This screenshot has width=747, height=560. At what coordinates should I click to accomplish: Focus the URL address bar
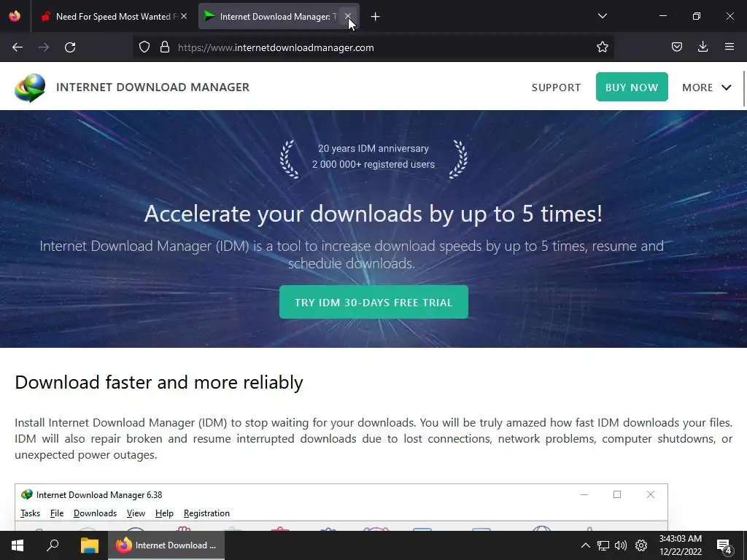click(374, 47)
